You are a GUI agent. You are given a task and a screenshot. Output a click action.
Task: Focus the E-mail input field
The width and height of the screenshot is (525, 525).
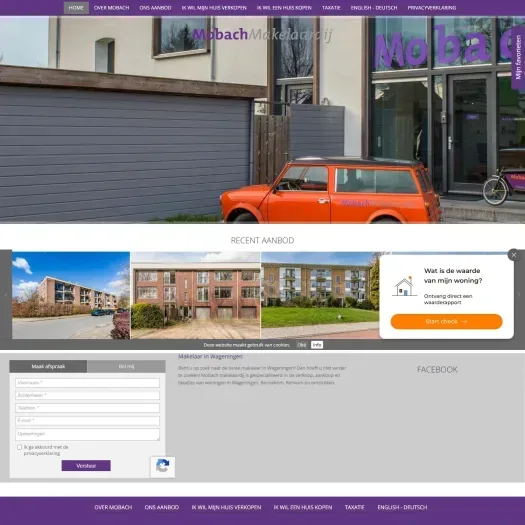pos(87,421)
